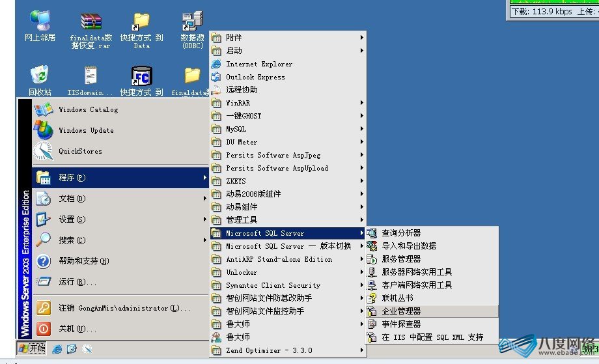Open Windows Catalog from Start menu
This screenshot has width=599, height=364.
(120, 109)
